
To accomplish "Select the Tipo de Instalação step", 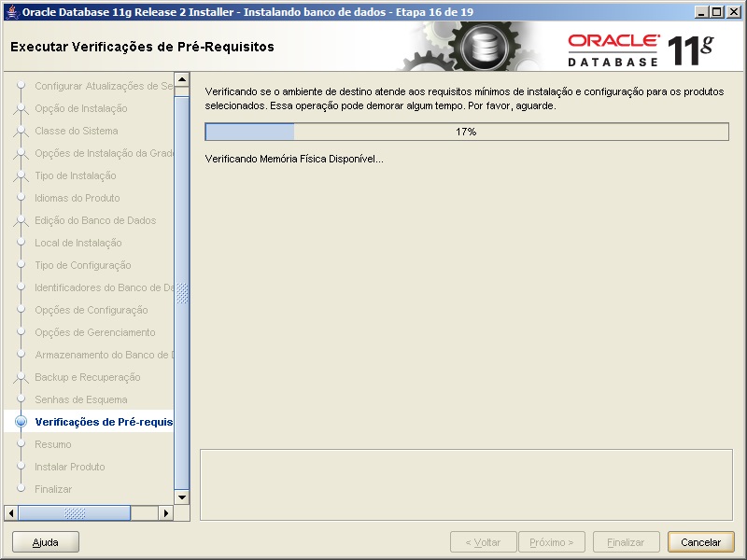I will pos(76,175).
